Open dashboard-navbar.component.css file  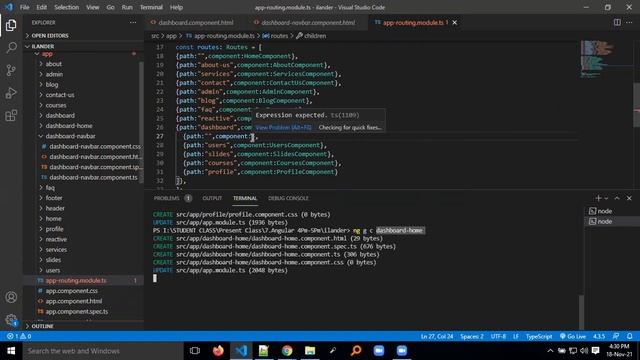click(95, 146)
